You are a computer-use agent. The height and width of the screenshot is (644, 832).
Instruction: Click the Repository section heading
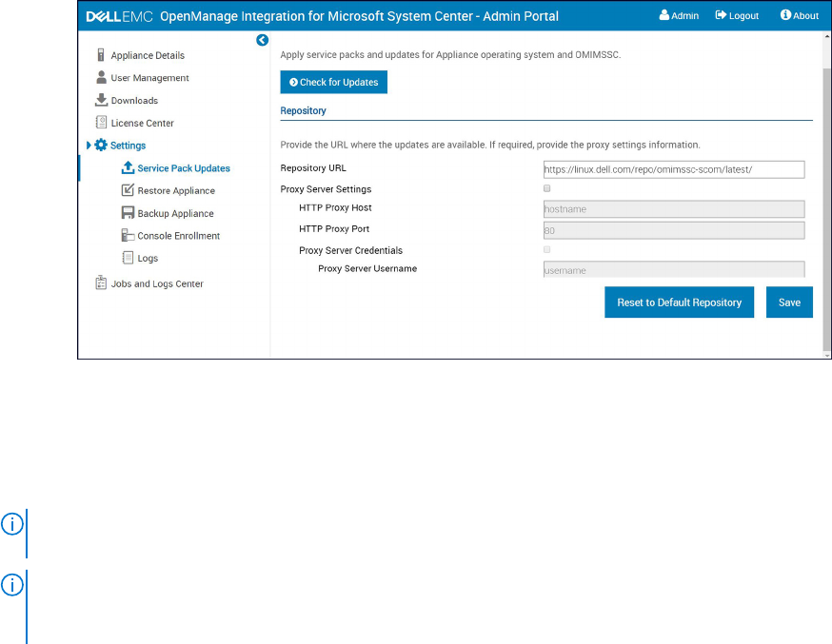coord(303,110)
